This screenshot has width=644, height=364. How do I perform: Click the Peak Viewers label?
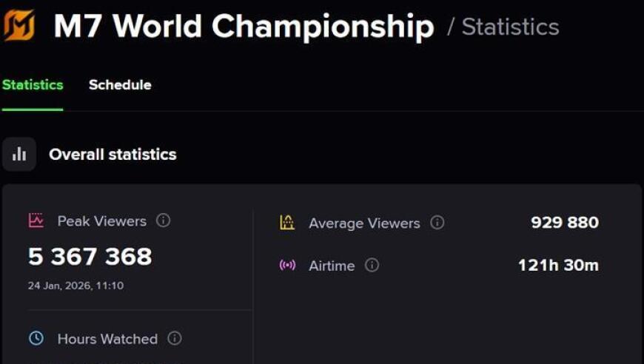(101, 220)
